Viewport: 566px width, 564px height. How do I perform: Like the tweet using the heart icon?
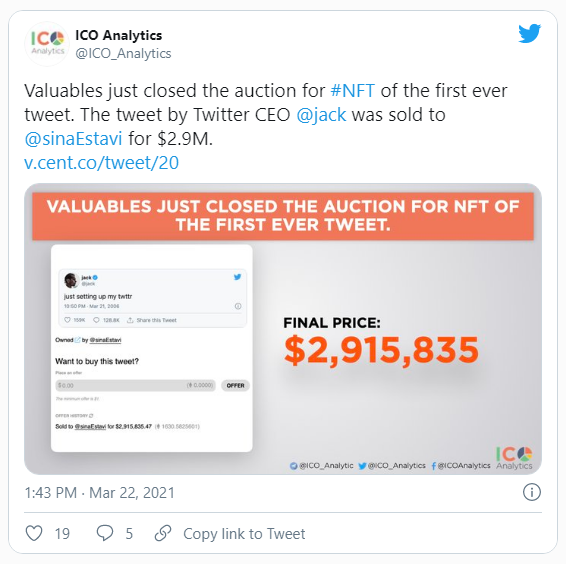(x=34, y=533)
